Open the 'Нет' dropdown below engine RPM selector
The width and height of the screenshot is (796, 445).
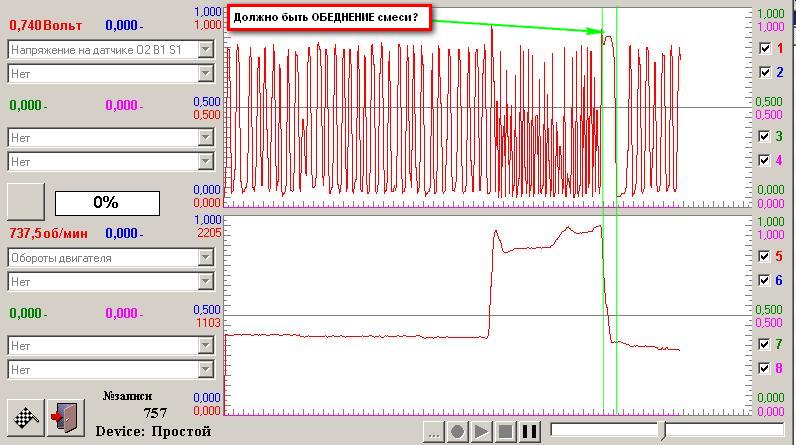[x=111, y=282]
